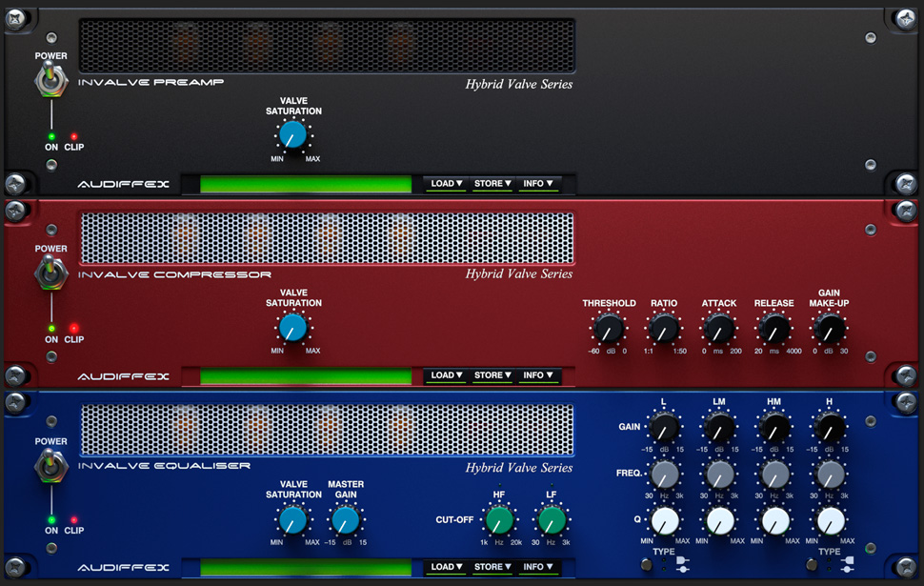Image resolution: width=924 pixels, height=586 pixels.
Task: Click the Compressor red CLIP indicator
Action: tap(73, 329)
